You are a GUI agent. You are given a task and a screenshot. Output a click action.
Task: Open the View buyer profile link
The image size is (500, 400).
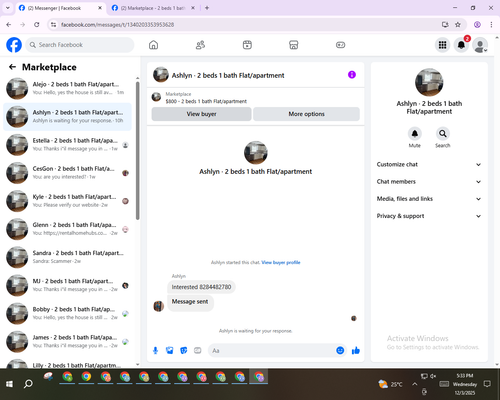click(281, 263)
